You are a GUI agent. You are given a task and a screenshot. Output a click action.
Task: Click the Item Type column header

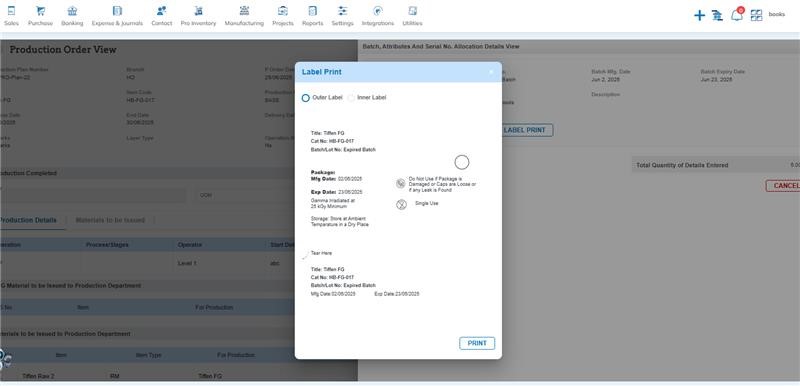click(148, 355)
